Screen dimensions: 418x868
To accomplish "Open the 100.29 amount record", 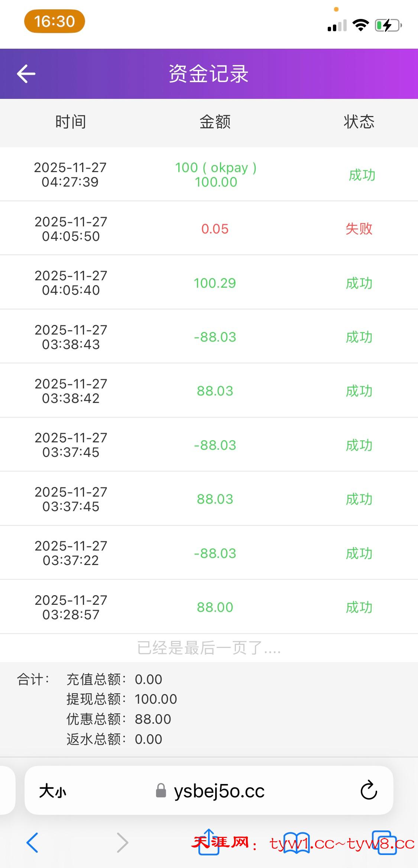I will (x=215, y=283).
